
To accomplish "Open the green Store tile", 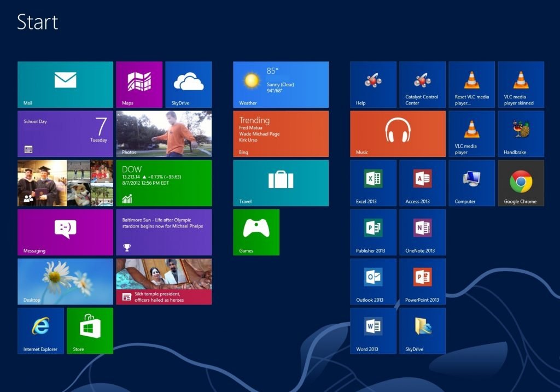I will pos(90,330).
